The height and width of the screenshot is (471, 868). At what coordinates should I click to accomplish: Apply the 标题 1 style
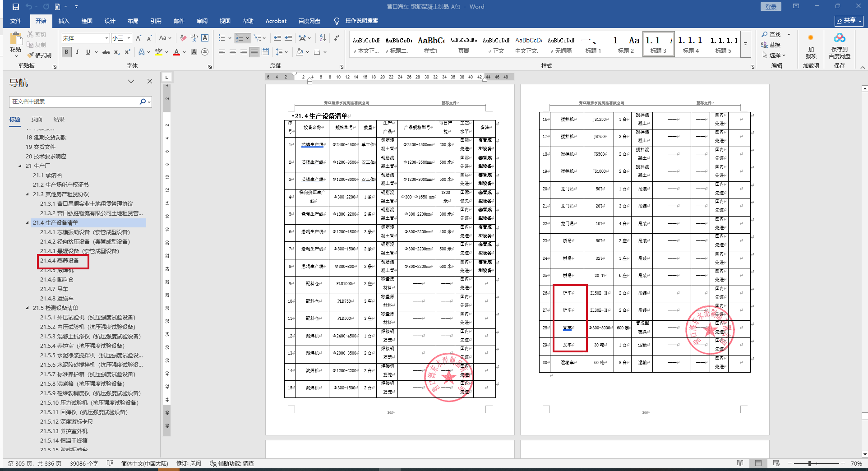[593, 44]
